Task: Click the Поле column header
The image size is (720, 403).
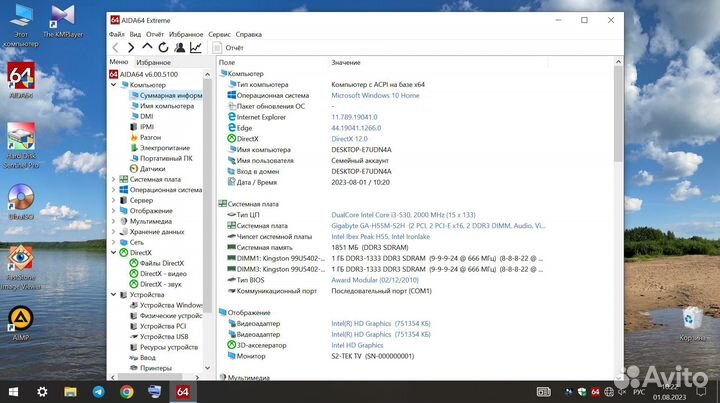Action: (227, 63)
